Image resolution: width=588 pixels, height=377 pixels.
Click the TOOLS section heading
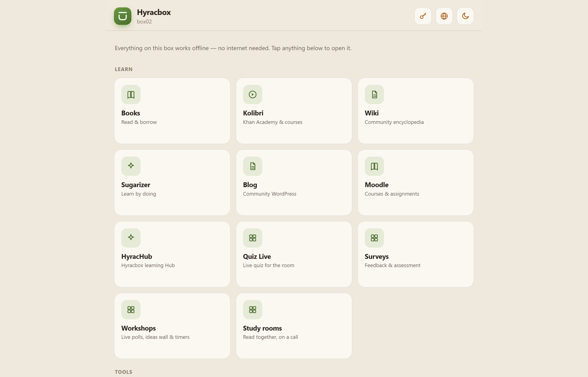click(124, 372)
